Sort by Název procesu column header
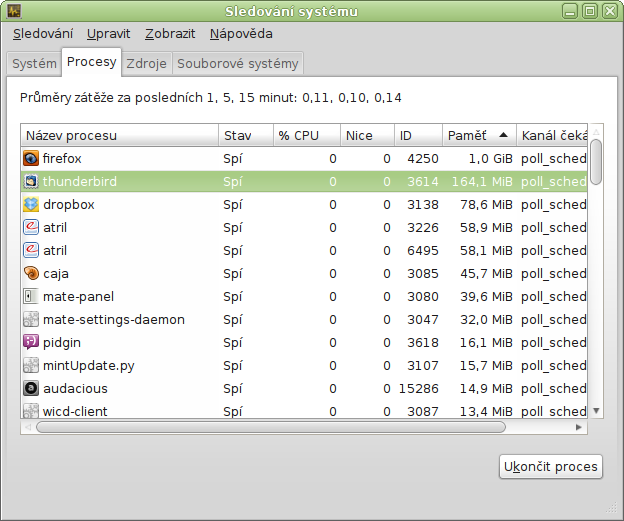Screen dimensions: 624x521 [x=118, y=135]
